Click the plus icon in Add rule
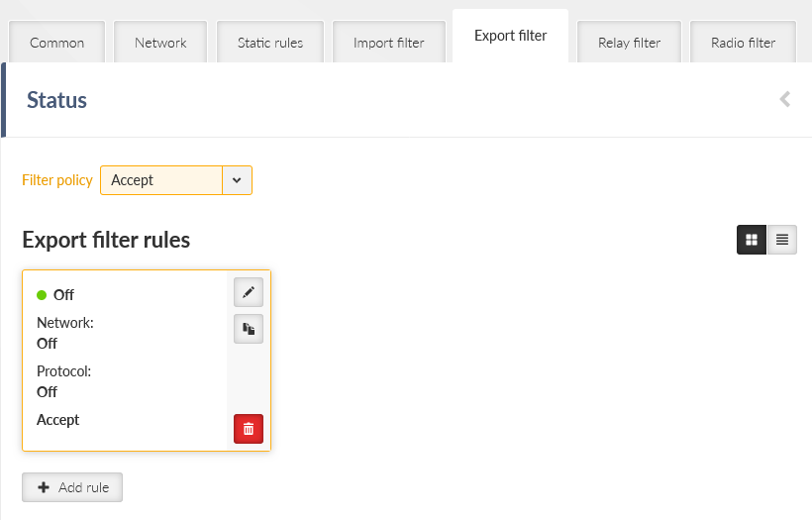 44,487
